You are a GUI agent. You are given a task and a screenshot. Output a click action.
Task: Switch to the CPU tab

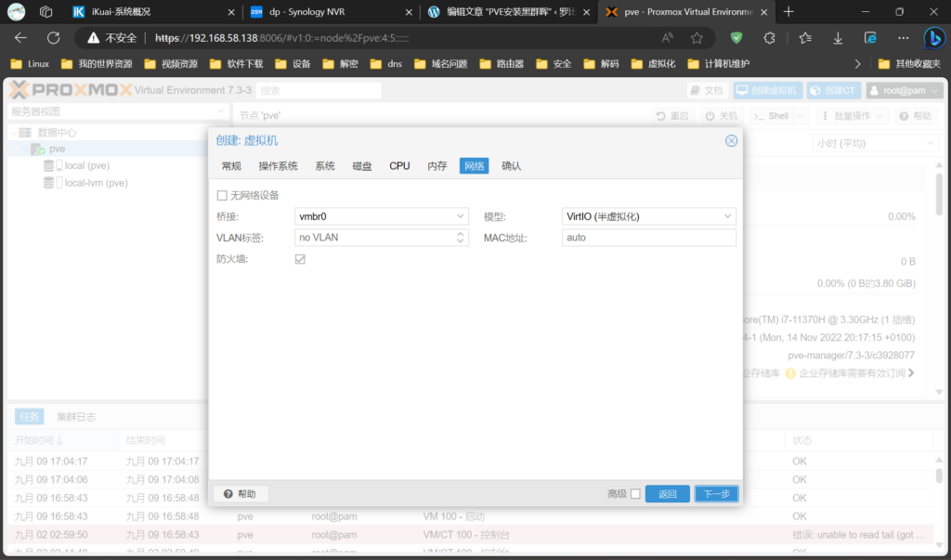pyautogui.click(x=399, y=166)
